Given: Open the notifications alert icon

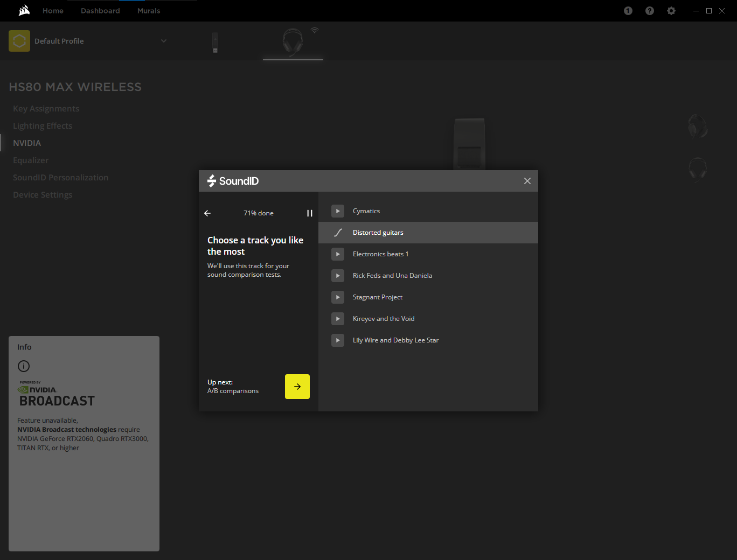Looking at the screenshot, I should pyautogui.click(x=628, y=11).
